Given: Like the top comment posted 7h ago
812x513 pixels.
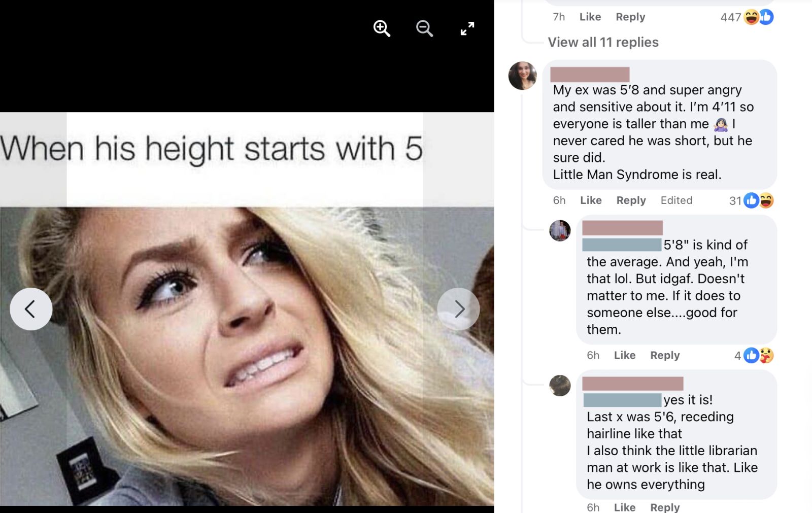Looking at the screenshot, I should click(590, 17).
